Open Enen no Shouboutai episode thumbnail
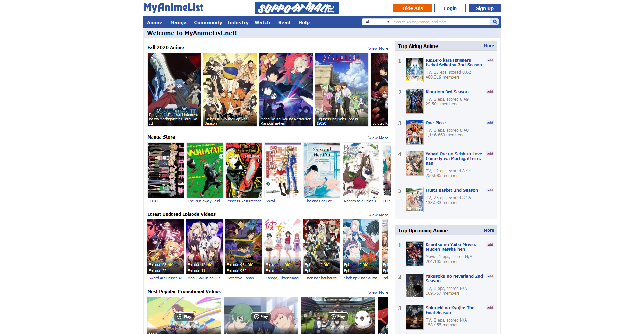This screenshot has height=334, width=644. coord(322,247)
